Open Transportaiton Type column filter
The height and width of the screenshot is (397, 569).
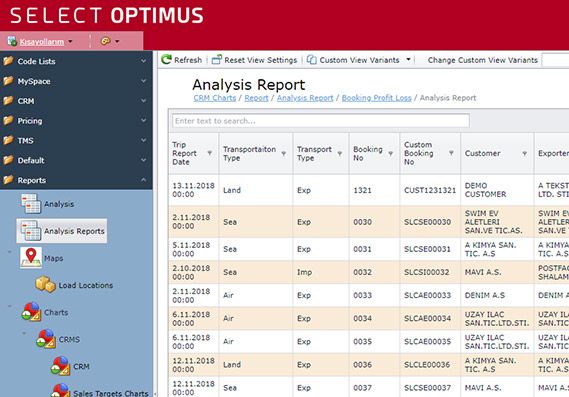tap(284, 154)
